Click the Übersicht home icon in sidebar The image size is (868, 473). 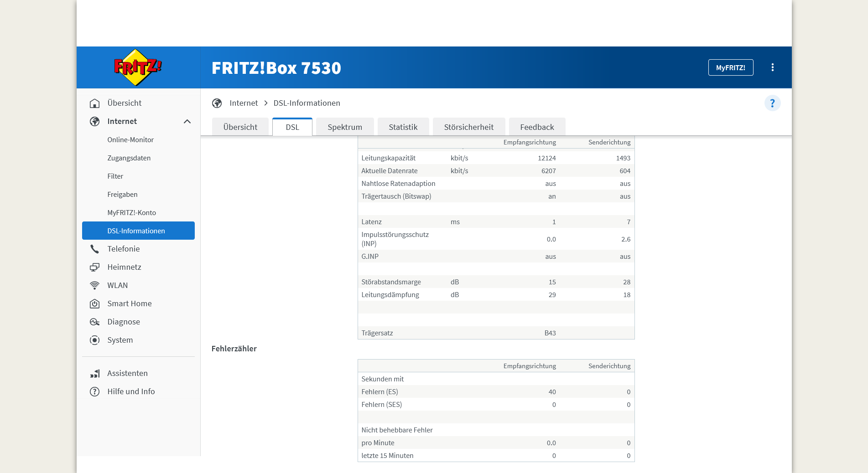[x=95, y=103]
